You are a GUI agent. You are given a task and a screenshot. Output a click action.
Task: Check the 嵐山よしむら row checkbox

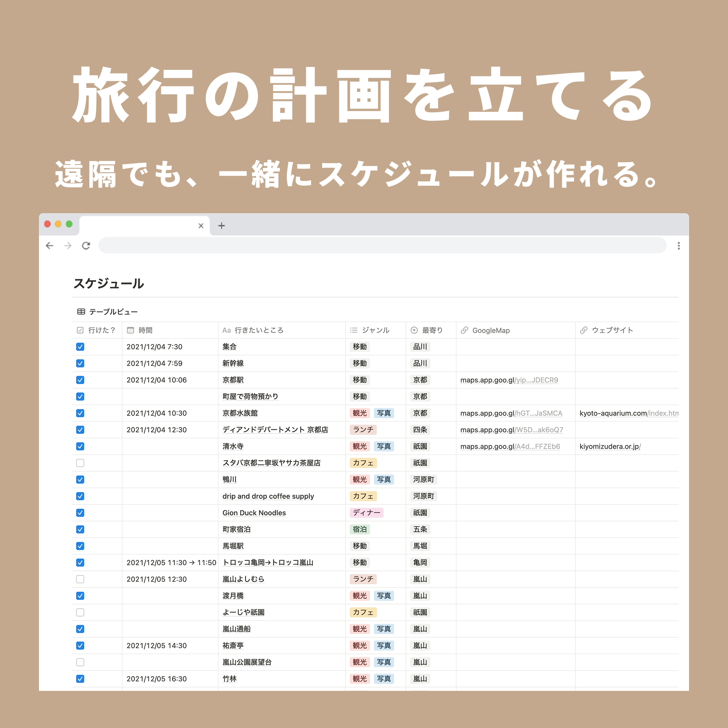80,579
